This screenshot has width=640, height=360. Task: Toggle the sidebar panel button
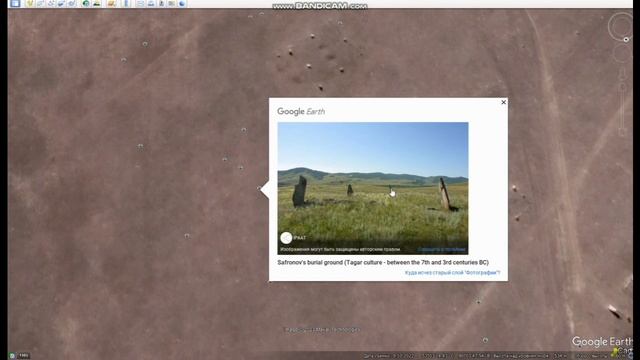coord(15,3)
